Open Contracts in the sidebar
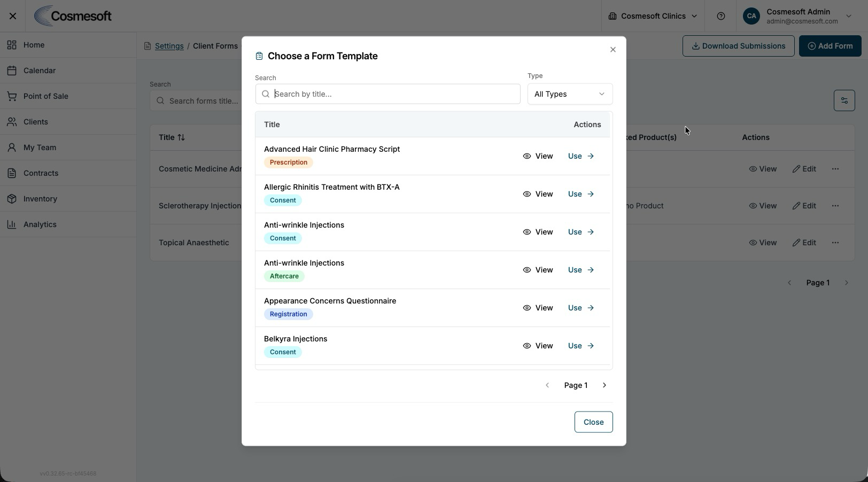The width and height of the screenshot is (868, 482). (68, 173)
